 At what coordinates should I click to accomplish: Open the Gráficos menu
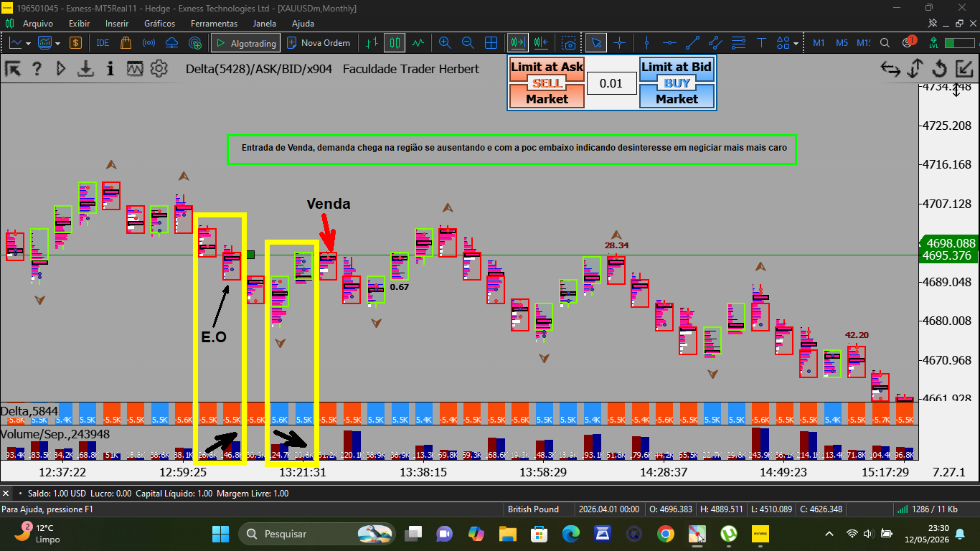point(159,24)
